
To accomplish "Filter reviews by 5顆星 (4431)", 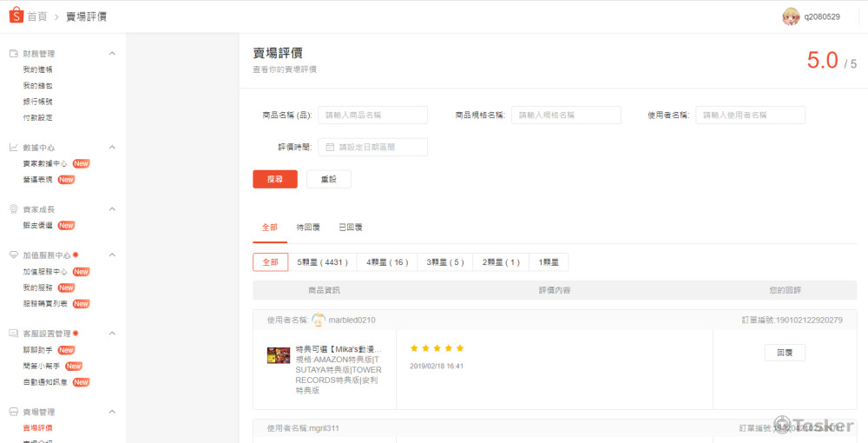I will pos(322,262).
